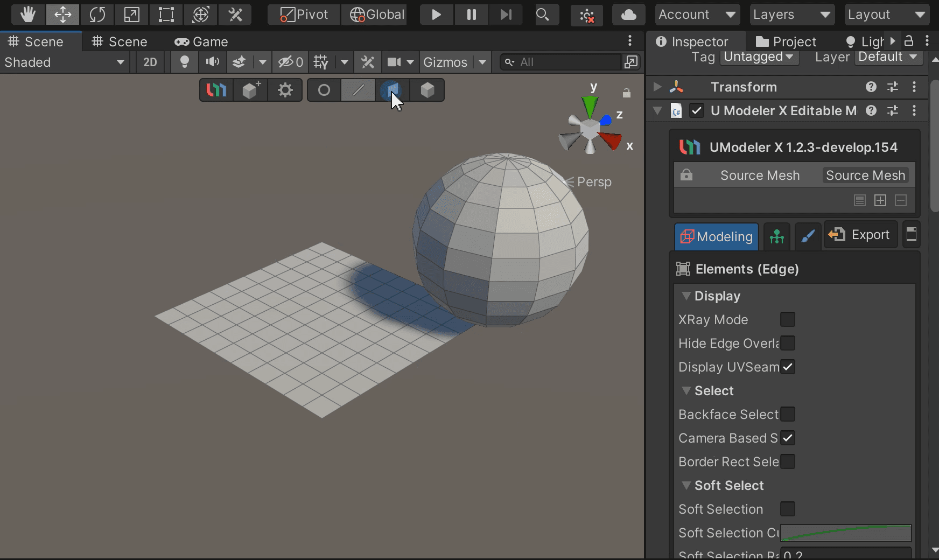Select the Hand tool in toolbar
Image resolution: width=939 pixels, height=560 pixels.
pyautogui.click(x=28, y=15)
